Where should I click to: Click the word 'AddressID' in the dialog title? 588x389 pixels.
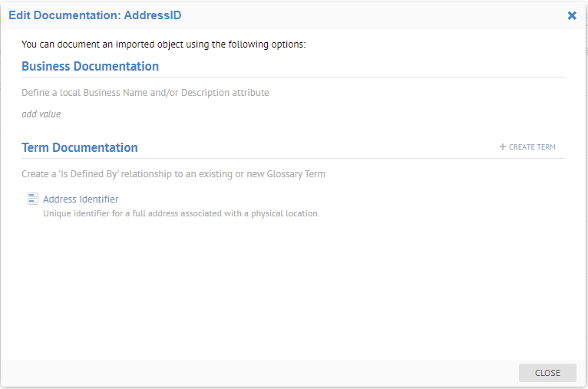(153, 15)
